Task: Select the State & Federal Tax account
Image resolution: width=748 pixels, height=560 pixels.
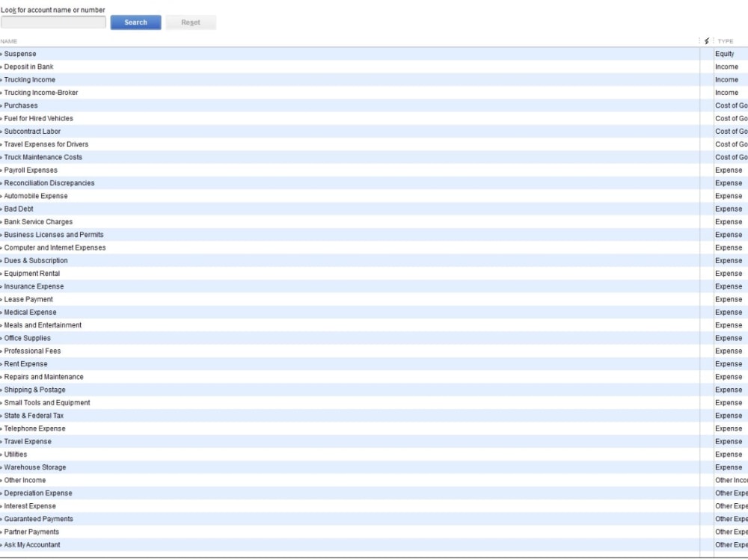Action: tap(34, 416)
